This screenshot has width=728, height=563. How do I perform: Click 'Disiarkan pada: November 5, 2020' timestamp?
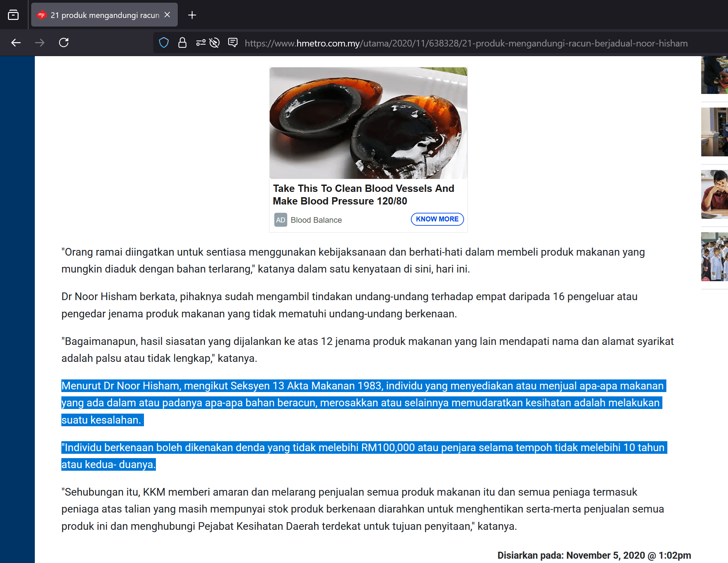pyautogui.click(x=594, y=555)
